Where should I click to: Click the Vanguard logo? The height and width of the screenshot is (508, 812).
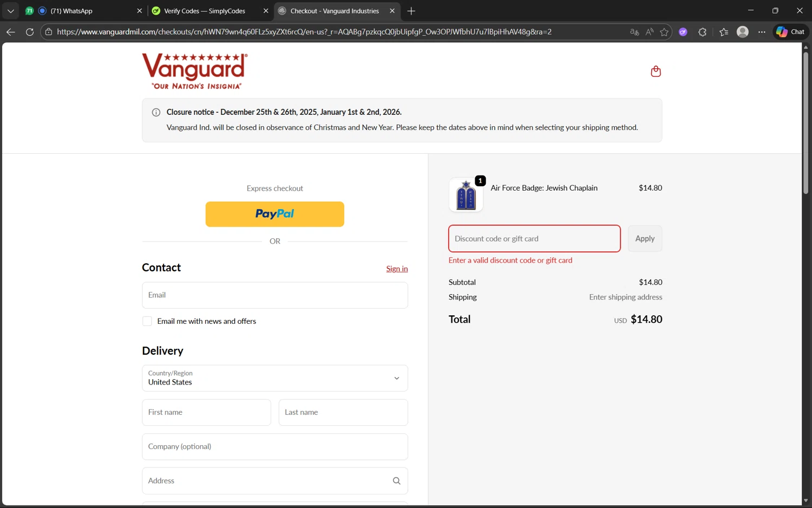click(195, 71)
